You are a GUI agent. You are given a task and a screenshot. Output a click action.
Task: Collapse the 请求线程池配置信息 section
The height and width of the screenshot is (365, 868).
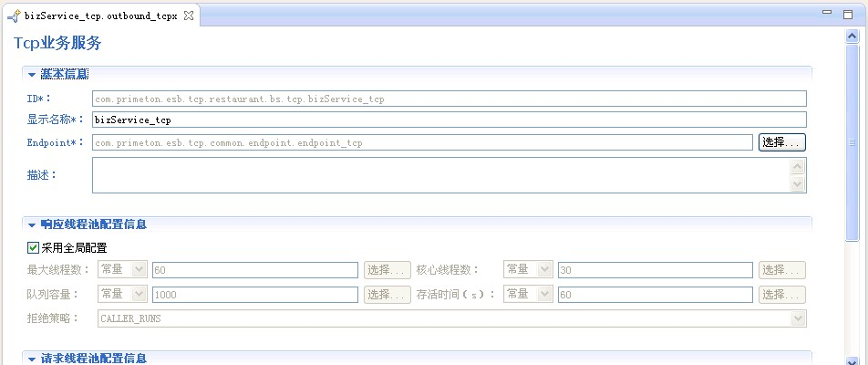pyautogui.click(x=32, y=359)
